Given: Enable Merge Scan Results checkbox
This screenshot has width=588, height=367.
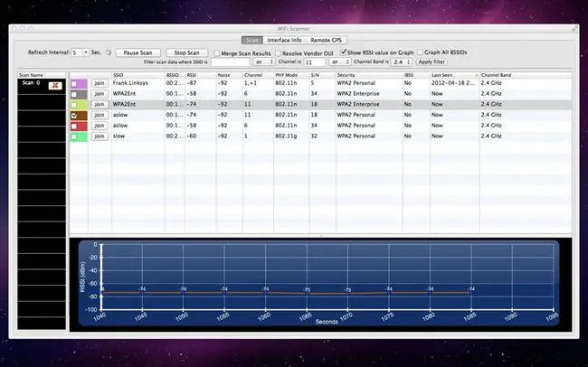Looking at the screenshot, I should pos(217,53).
